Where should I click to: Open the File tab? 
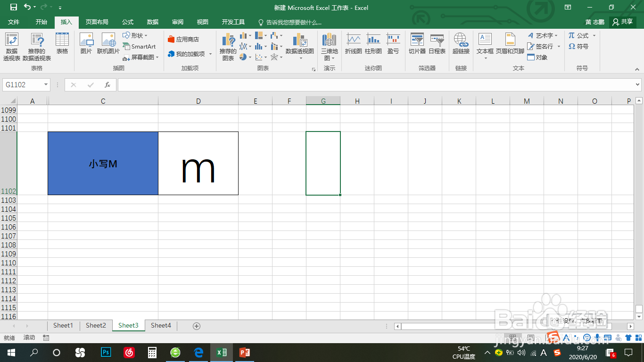[14, 22]
